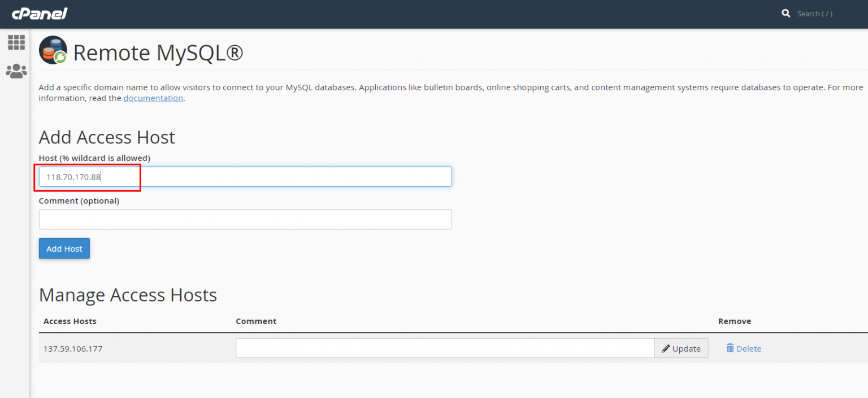
Task: Click the pencil icon on Update button
Action: tap(667, 348)
